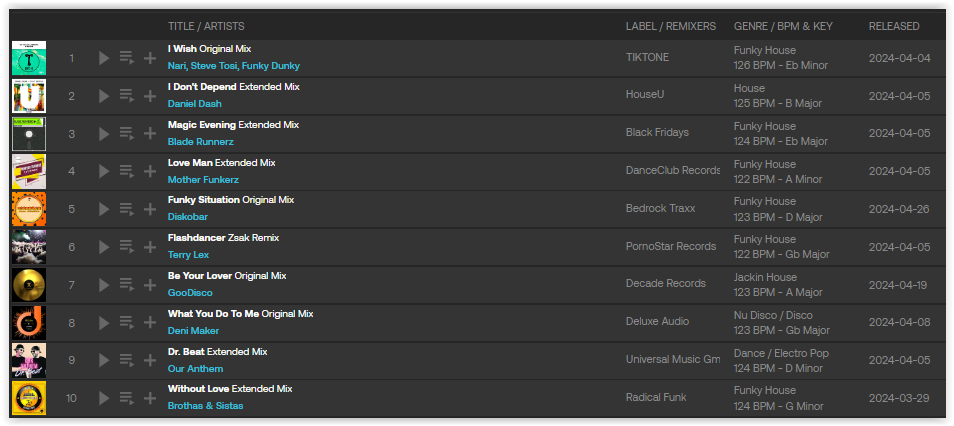The width and height of the screenshot is (954, 426).
Task: Queue the Flashdancer Zsak Remix track
Action: click(127, 247)
